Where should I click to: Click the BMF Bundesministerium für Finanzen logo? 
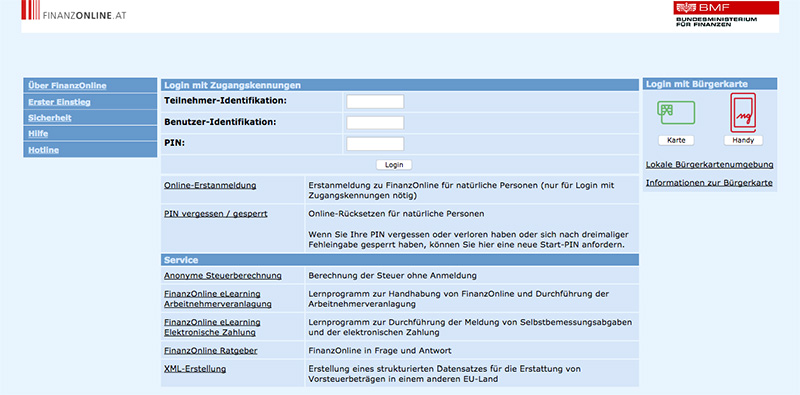pos(727,14)
